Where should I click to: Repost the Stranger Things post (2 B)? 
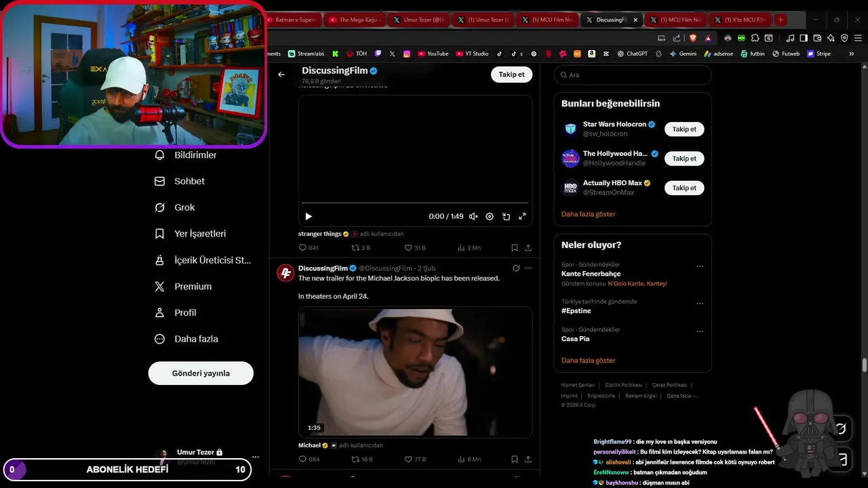pyautogui.click(x=361, y=248)
